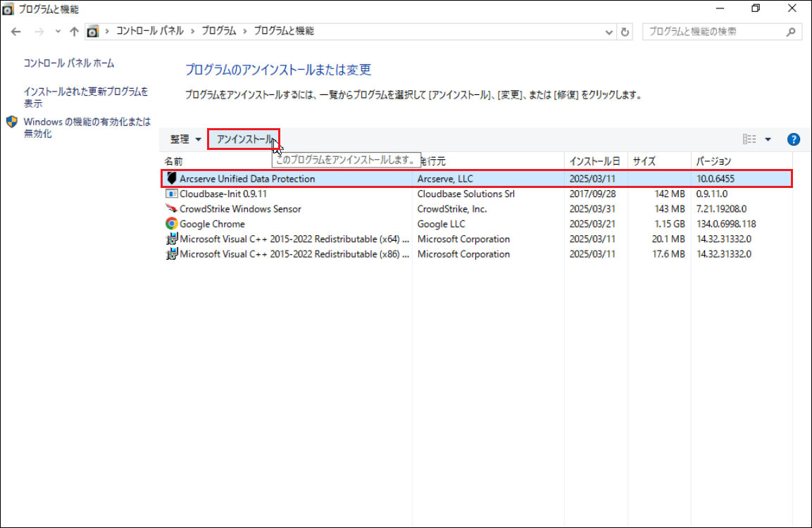Click the Arcserve program icon
Image resolution: width=812 pixels, height=528 pixels.
(171, 179)
